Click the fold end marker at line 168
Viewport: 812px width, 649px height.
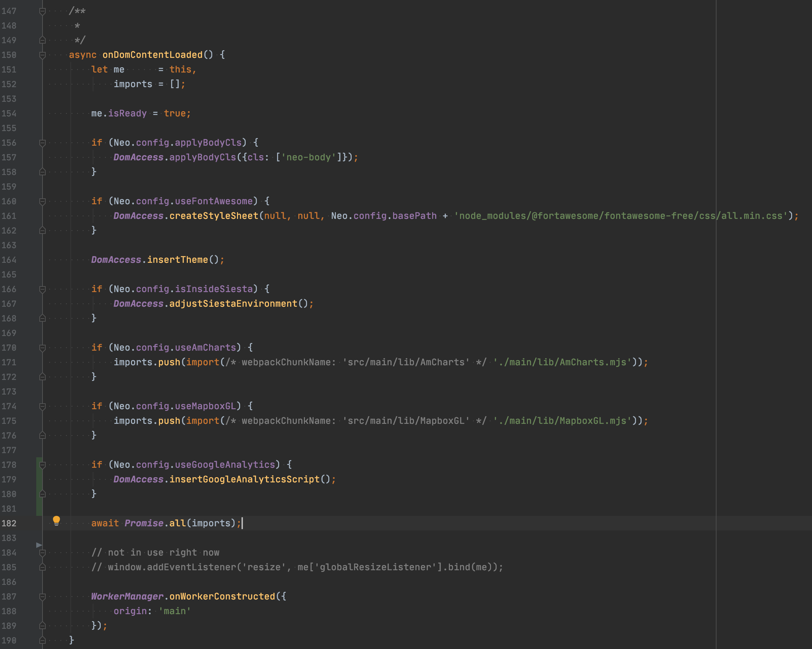click(43, 318)
